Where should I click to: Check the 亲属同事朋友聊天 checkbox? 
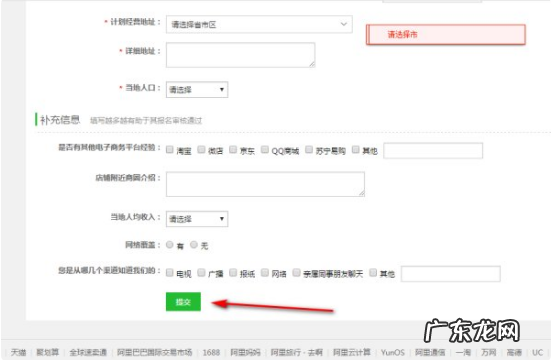(296, 272)
